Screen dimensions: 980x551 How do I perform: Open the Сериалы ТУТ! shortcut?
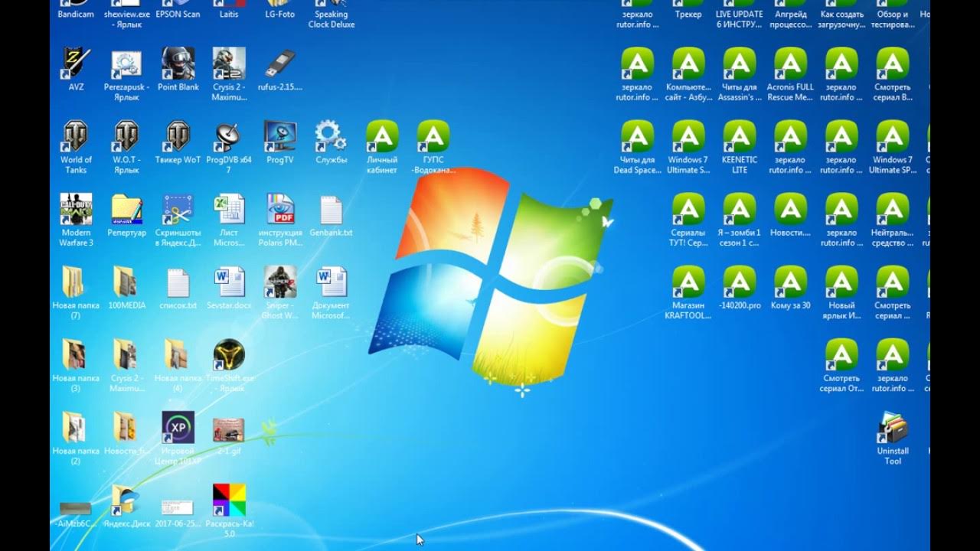688,209
